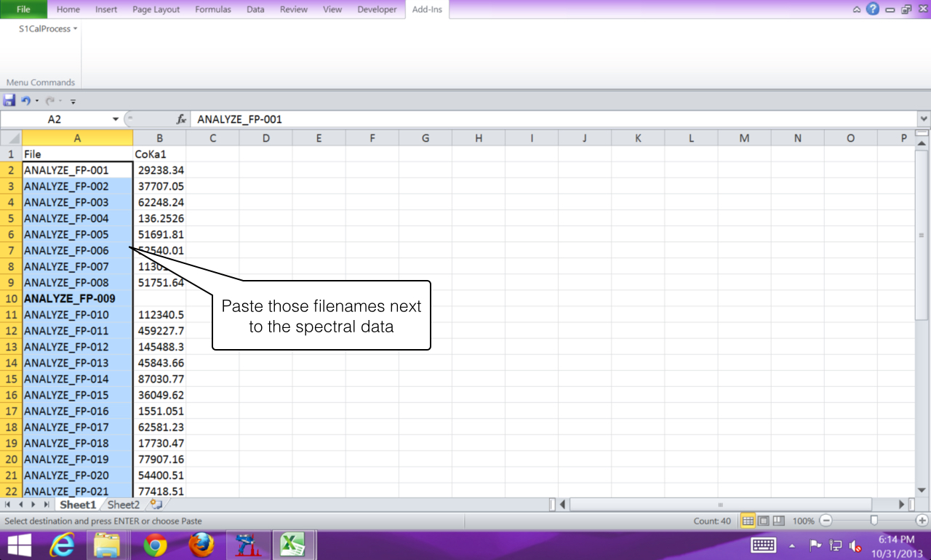Viewport: 931px width, 560px height.
Task: Open Firefox from the taskbar
Action: [x=201, y=545]
